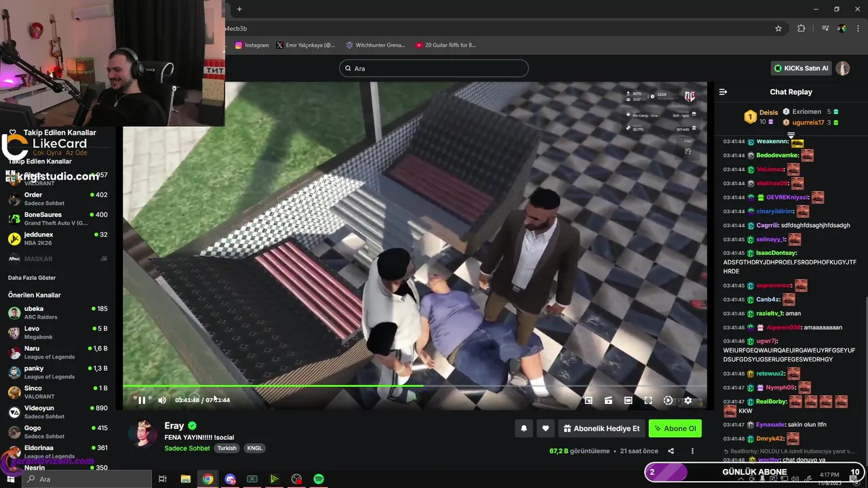Screen dimensions: 868x488
Task: Click username RealBorby in chat
Action: [772, 401]
